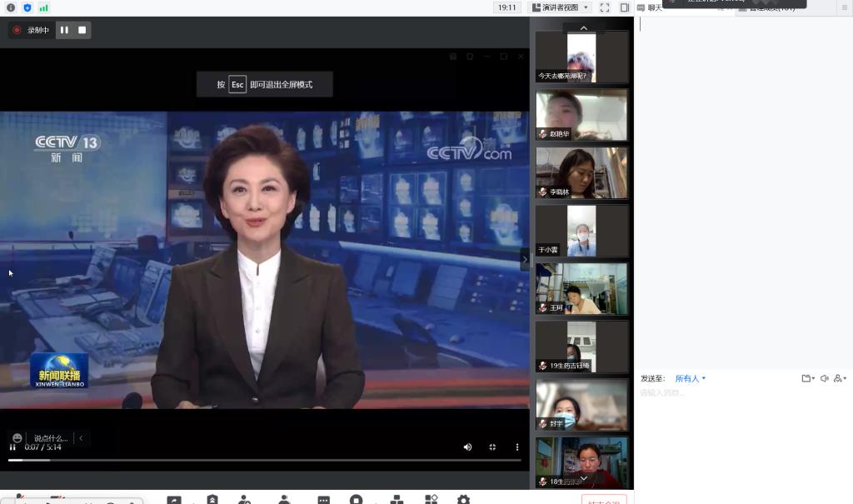Open the video player more options menu
The height and width of the screenshot is (504, 853).
point(516,447)
